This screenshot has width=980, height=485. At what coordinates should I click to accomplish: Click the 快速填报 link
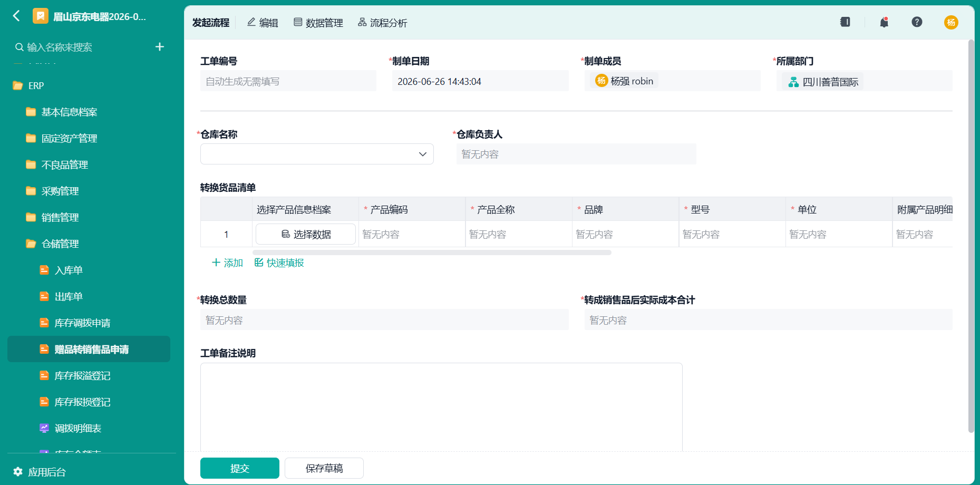[279, 263]
